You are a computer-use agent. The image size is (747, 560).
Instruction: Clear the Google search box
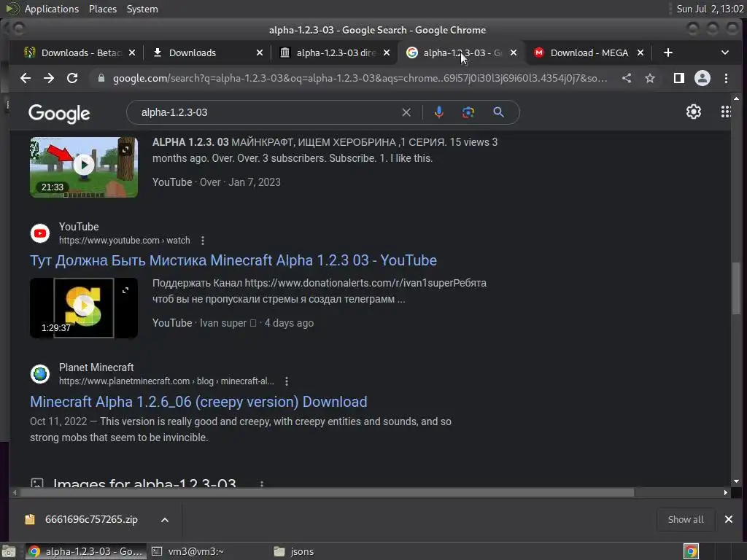pyautogui.click(x=406, y=112)
